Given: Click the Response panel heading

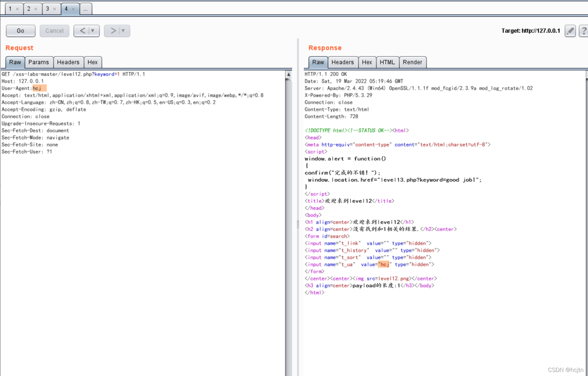Looking at the screenshot, I should pyautogui.click(x=325, y=48).
